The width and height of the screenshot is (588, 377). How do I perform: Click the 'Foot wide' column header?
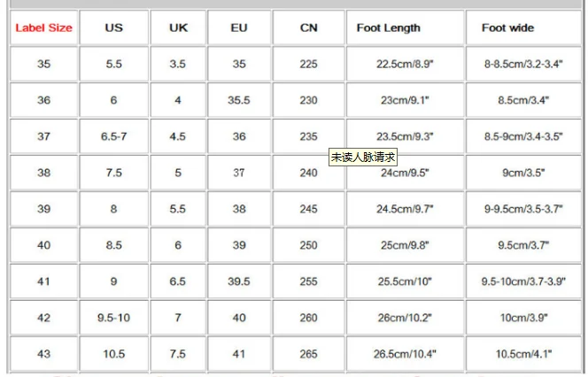click(x=507, y=27)
